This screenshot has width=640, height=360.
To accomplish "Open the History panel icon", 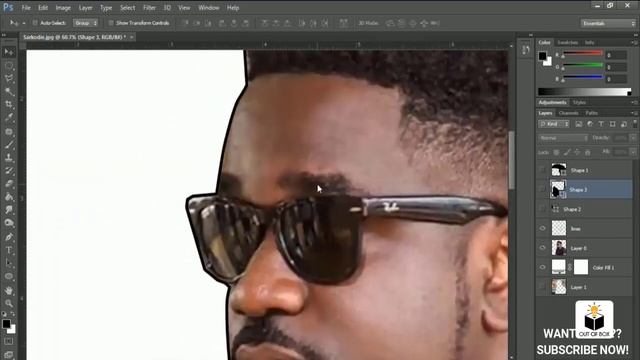I will pyautogui.click(x=526, y=50).
